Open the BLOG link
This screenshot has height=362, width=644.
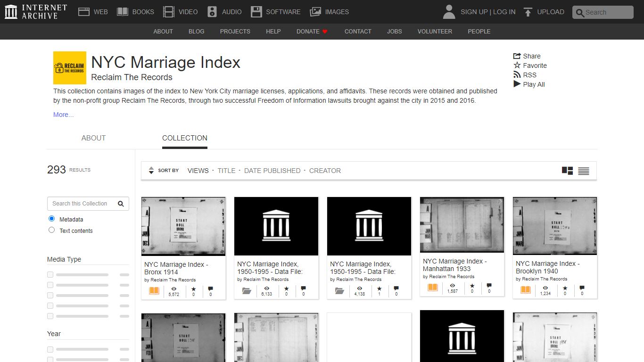[197, 32]
